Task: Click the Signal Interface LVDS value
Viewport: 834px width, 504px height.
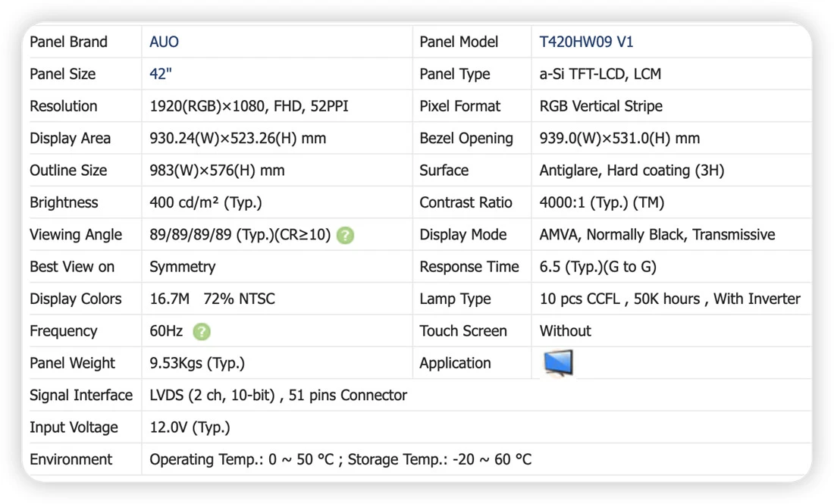Action: click(278, 396)
